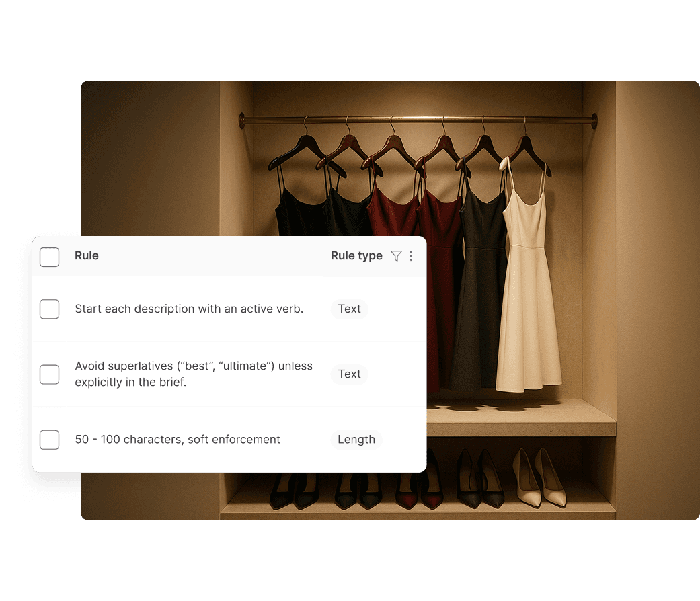Image resolution: width=700 pixels, height=601 pixels.
Task: Check the 50-100 characters rule checkbox
Action: (49, 439)
